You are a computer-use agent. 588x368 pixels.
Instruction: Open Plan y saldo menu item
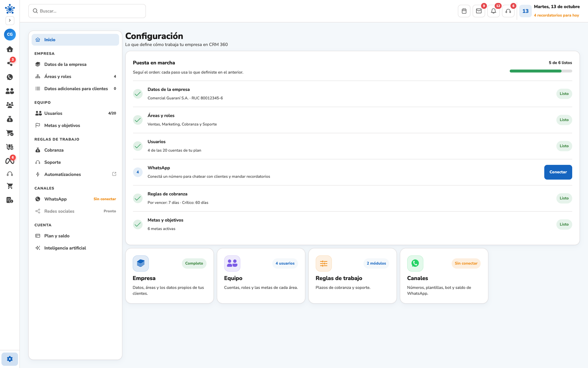click(75, 236)
